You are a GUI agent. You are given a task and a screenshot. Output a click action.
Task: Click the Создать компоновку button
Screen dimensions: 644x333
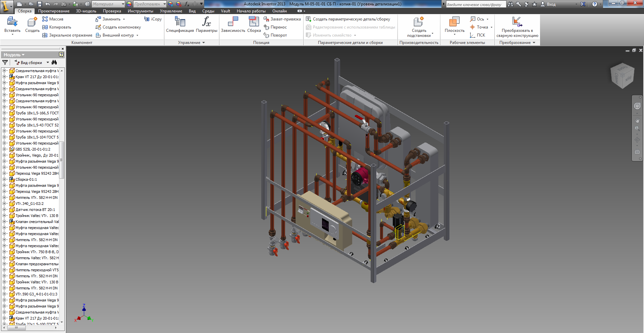tap(118, 27)
